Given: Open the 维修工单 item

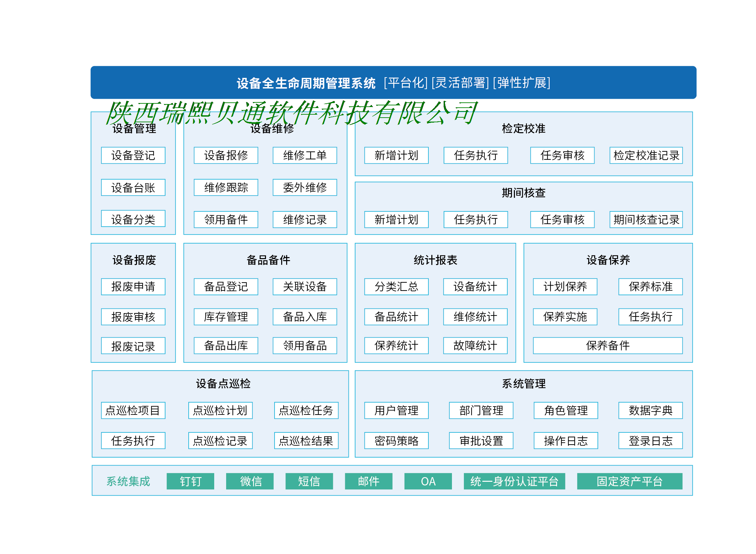Looking at the screenshot, I should pos(305,155).
